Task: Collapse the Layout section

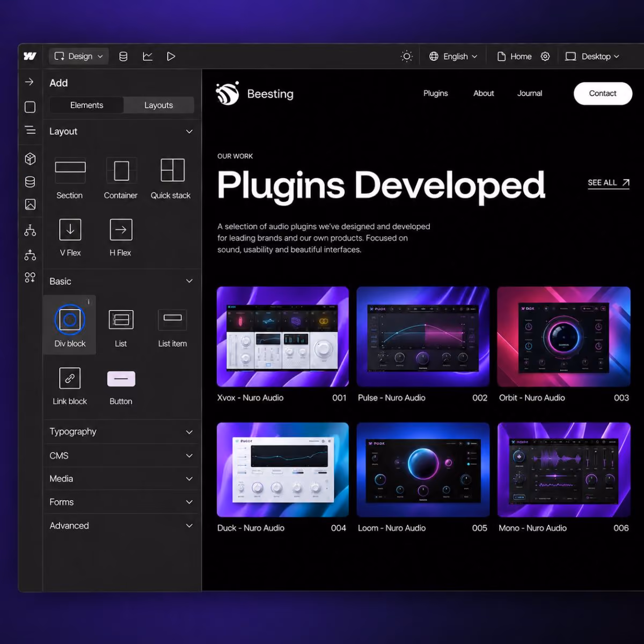Action: pos(121,131)
